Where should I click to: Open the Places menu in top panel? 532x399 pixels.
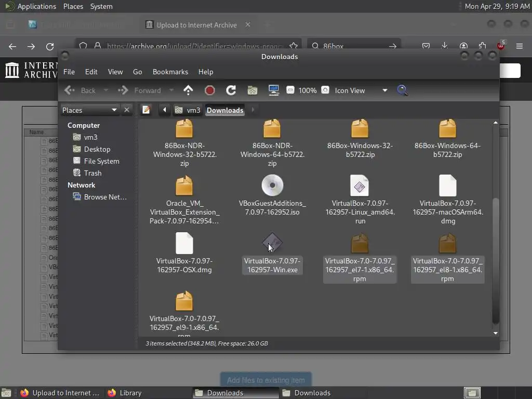pyautogui.click(x=73, y=6)
